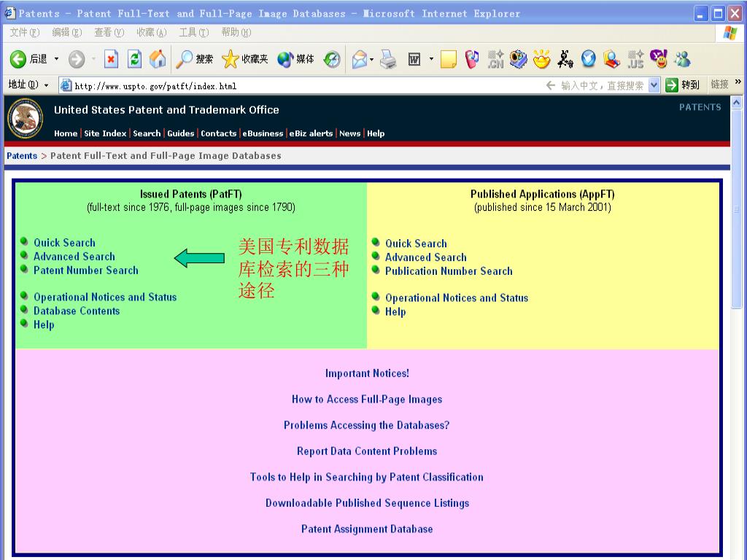Click Patent Assignment Database link
This screenshot has width=747, height=560.
coord(367,529)
